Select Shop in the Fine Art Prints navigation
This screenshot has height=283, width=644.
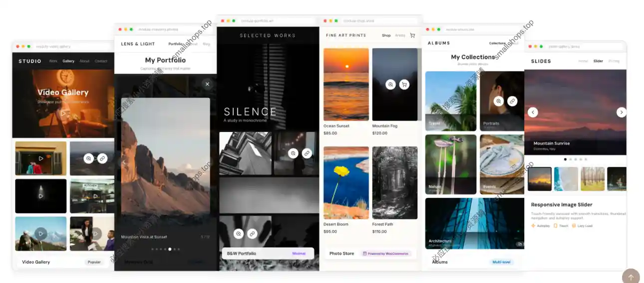coord(386,35)
